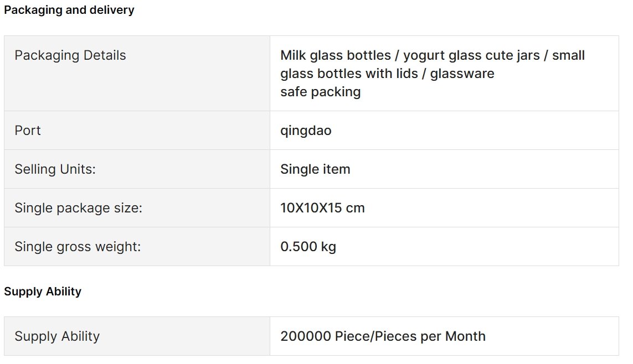Click the 10X10X15 cm value
Screen dimensions: 633x364
[322, 208]
